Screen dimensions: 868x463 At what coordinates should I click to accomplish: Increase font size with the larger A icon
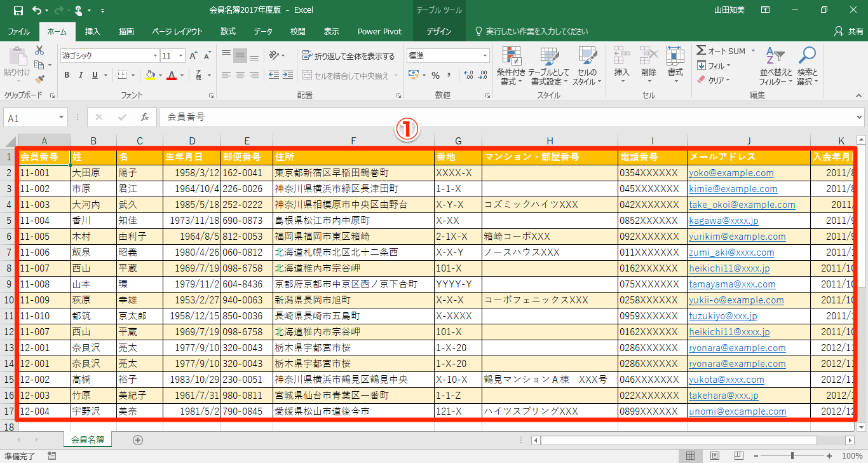coord(193,56)
